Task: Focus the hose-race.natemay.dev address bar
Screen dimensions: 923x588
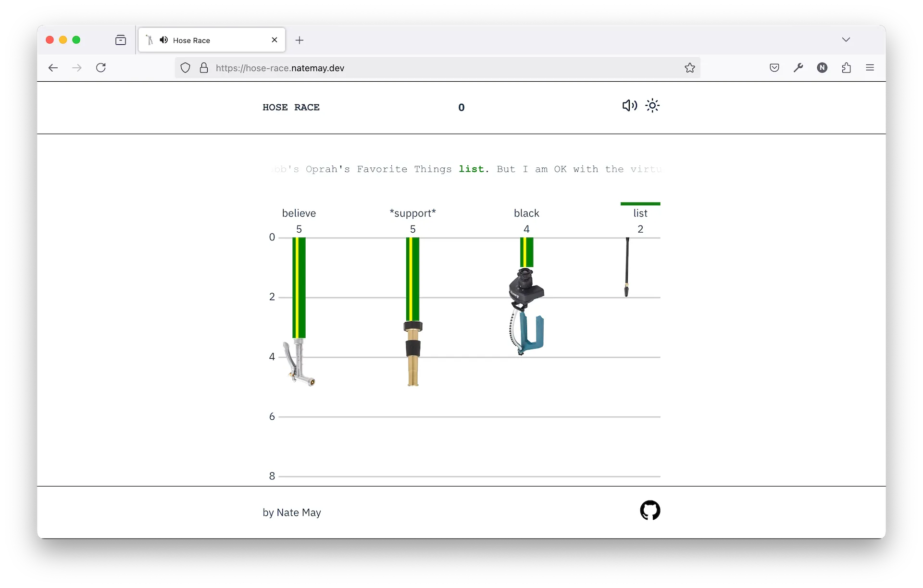Action: click(433, 68)
